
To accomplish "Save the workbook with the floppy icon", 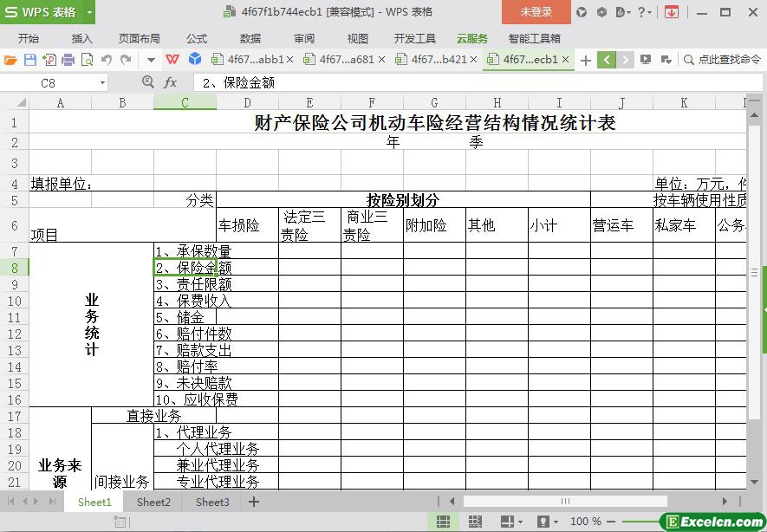I will click(29, 60).
